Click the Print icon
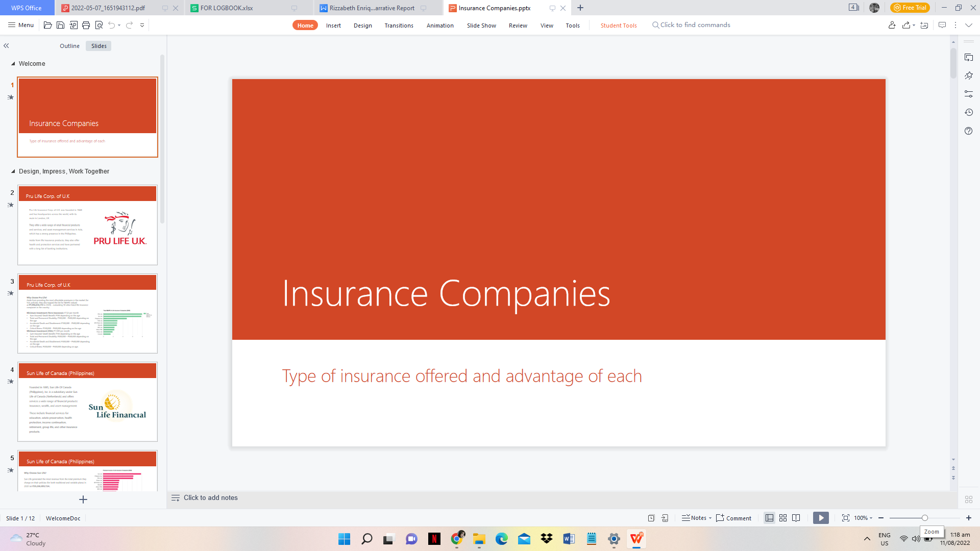This screenshot has width=980, height=551. pos(86,25)
